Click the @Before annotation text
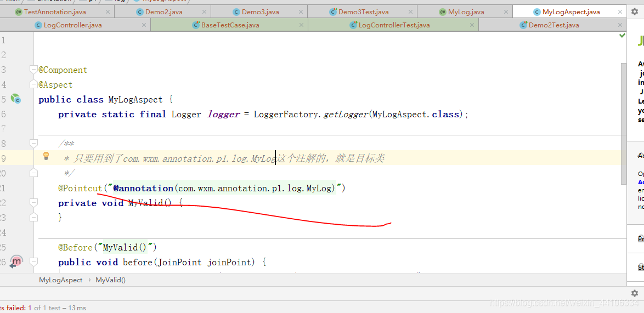 click(76, 247)
